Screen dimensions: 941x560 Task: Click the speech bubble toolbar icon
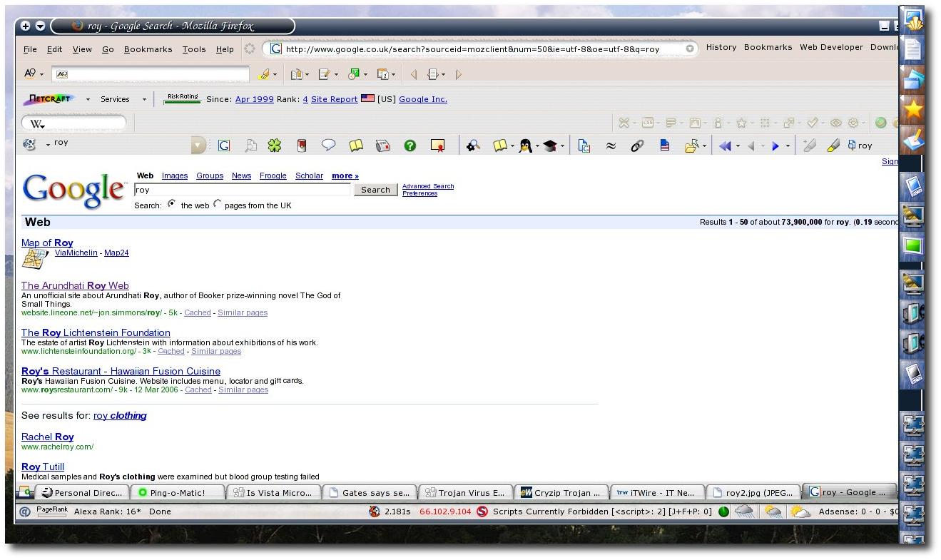(x=328, y=145)
